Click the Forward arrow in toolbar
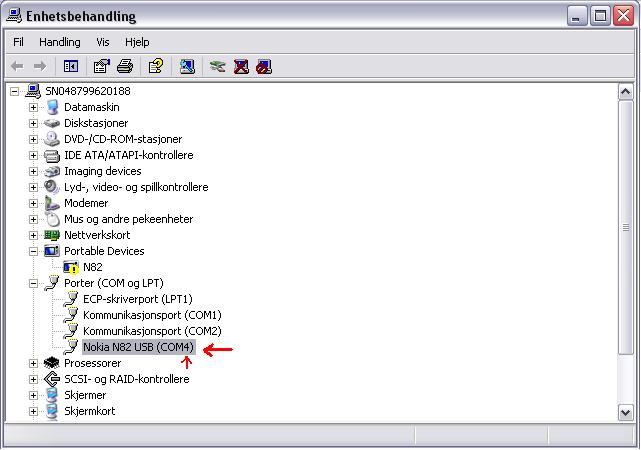The width and height of the screenshot is (641, 450). coord(40,66)
